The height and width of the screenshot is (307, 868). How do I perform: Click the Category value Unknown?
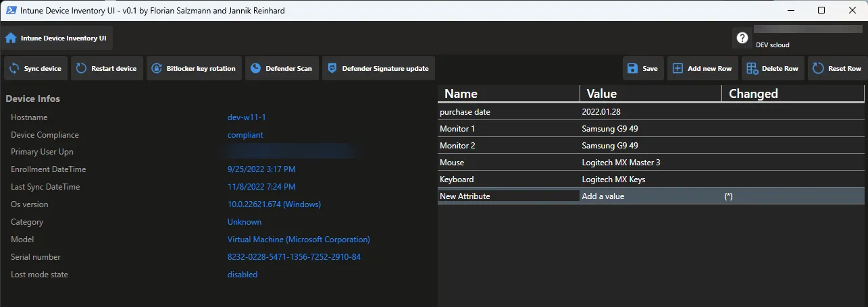click(x=245, y=222)
